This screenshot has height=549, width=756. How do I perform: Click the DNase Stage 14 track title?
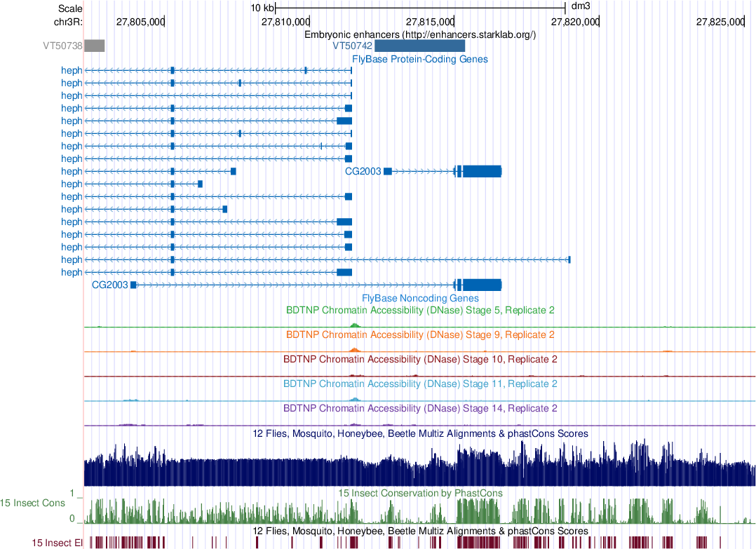coord(419,408)
